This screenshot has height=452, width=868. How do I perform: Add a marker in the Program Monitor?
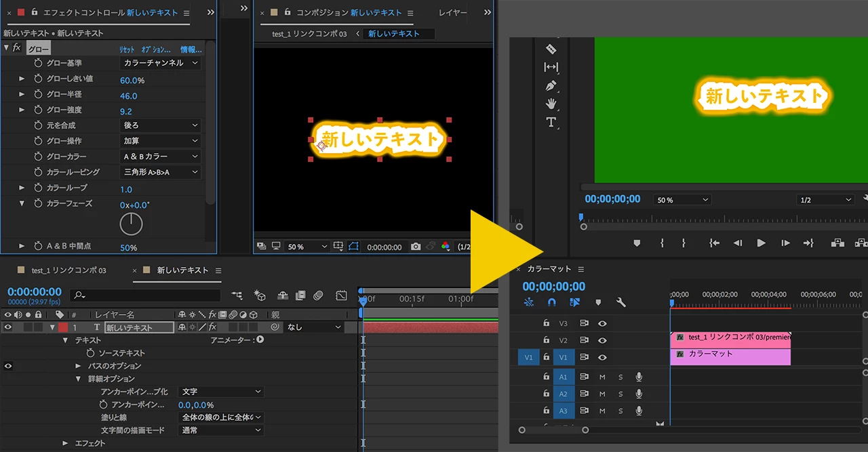[637, 243]
